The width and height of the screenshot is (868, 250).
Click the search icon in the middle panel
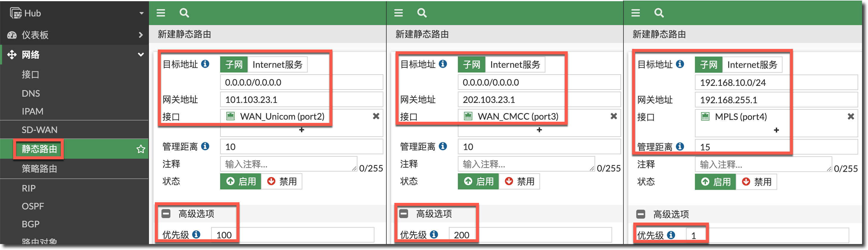click(x=422, y=13)
